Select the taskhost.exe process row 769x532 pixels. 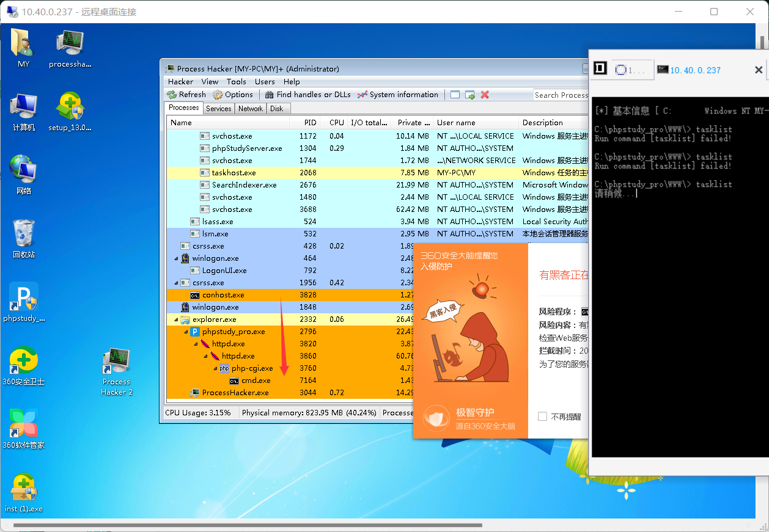[x=378, y=173]
